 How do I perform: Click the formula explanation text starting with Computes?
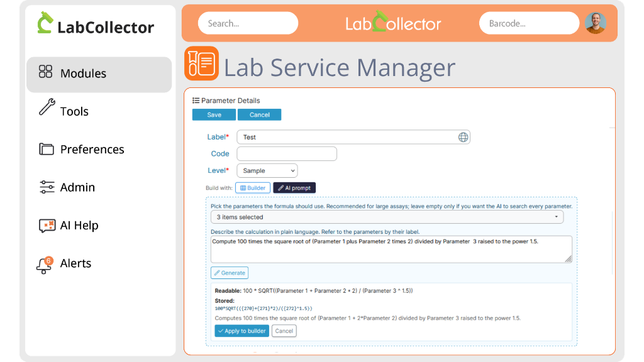tap(367, 318)
